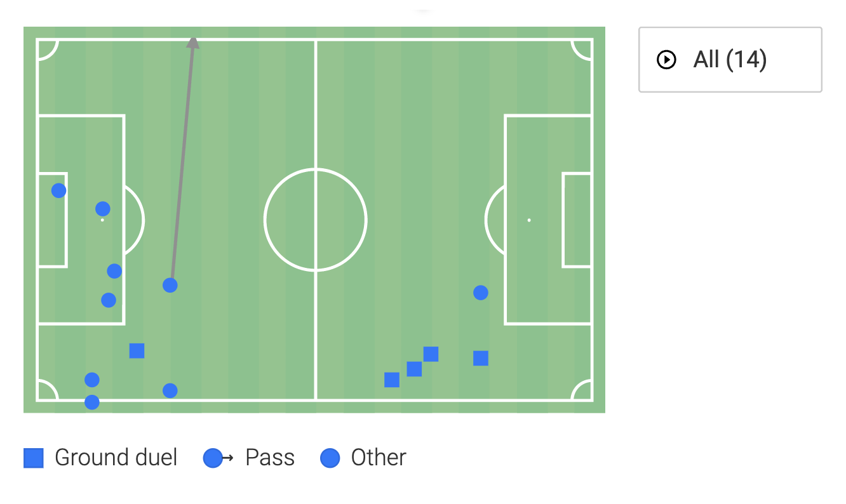Select the dot near the left penalty spot
The width and height of the screenshot is (846, 504).
point(102,208)
